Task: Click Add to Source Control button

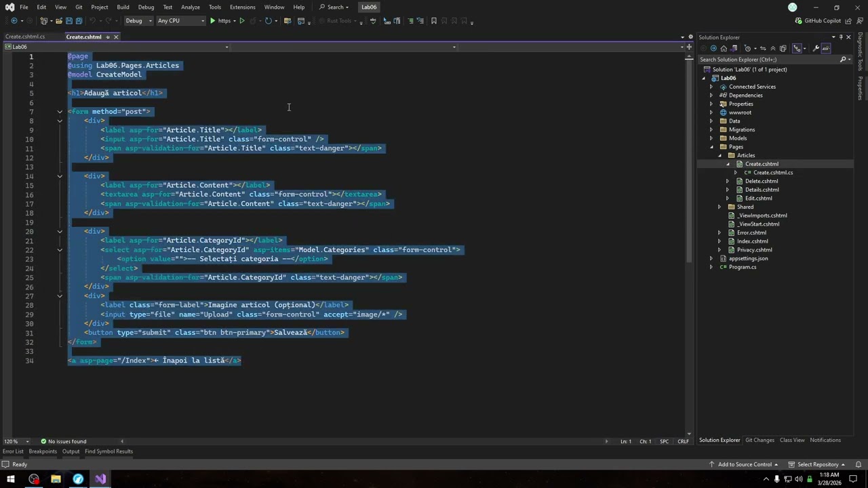Action: click(743, 464)
